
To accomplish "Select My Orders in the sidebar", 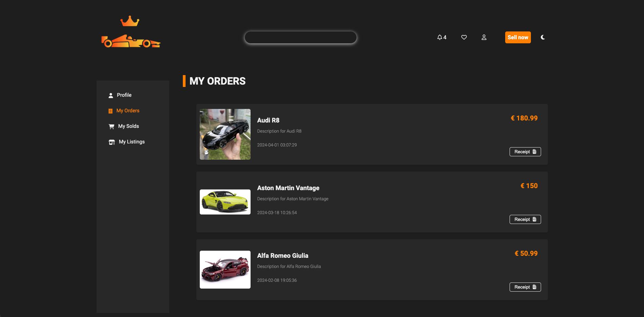I will click(x=124, y=111).
